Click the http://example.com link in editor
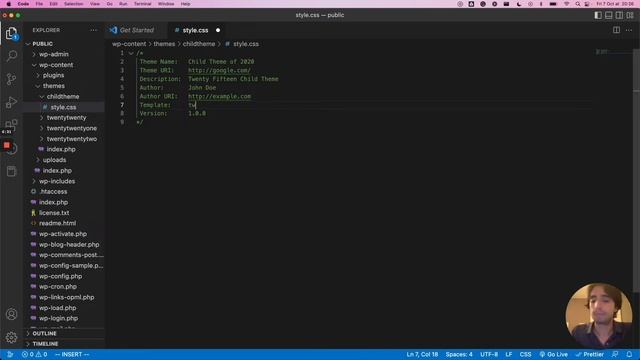Image resolution: width=640 pixels, height=360 pixels. tap(219, 97)
